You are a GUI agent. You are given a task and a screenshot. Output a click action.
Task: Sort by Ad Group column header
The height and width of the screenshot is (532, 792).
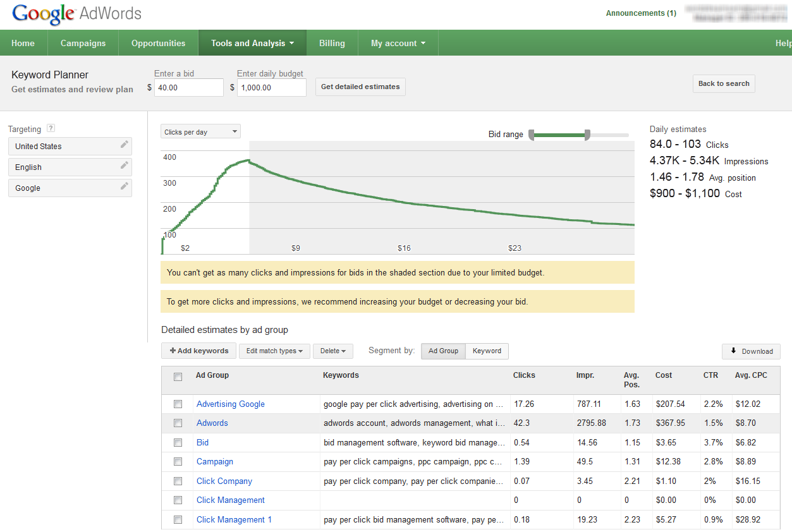click(x=212, y=375)
